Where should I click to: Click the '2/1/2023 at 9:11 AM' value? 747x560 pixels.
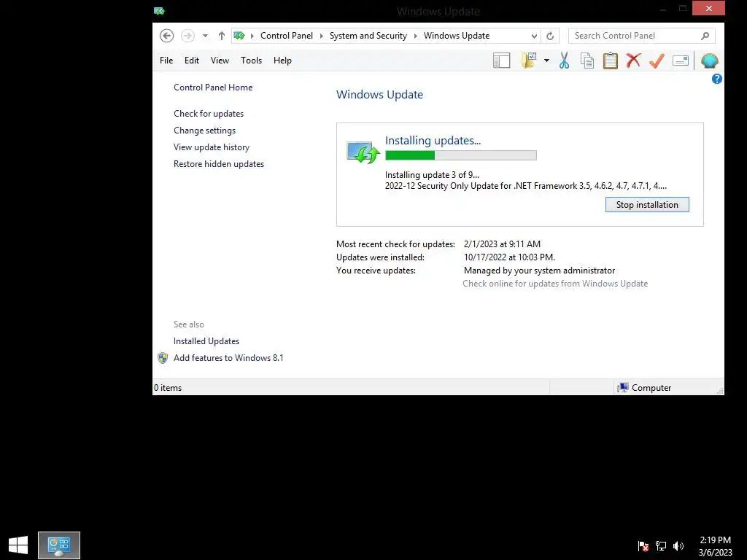click(502, 244)
